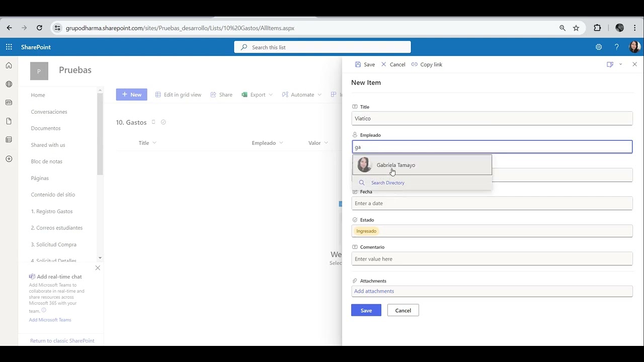This screenshot has width=644, height=362.
Task: Click in the Search this list box
Action: (323, 47)
